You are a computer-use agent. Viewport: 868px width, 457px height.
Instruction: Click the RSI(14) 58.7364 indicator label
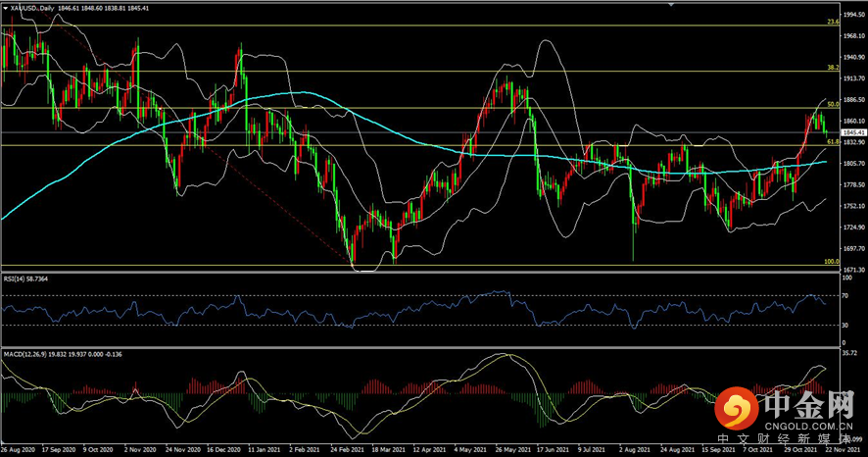tap(25, 279)
